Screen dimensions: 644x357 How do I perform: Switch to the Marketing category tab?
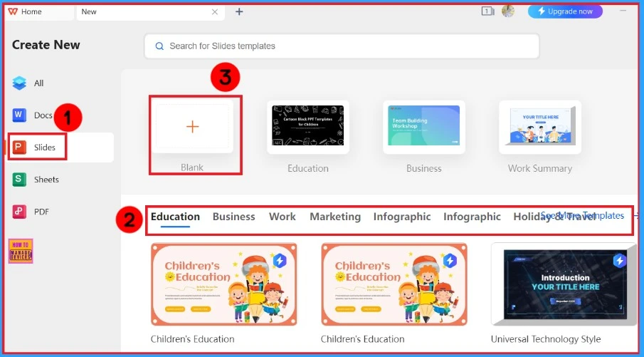(x=335, y=217)
